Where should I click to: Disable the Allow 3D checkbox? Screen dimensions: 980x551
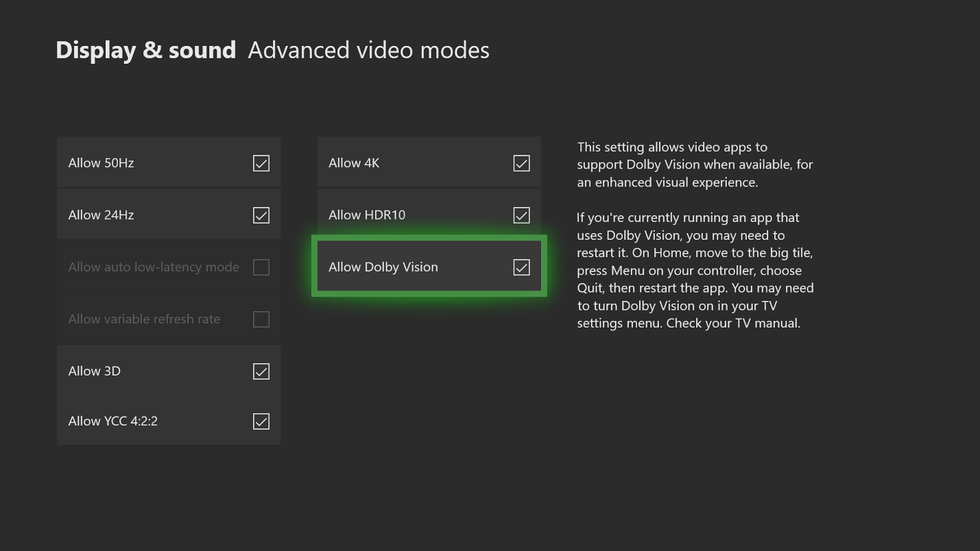[x=261, y=371]
